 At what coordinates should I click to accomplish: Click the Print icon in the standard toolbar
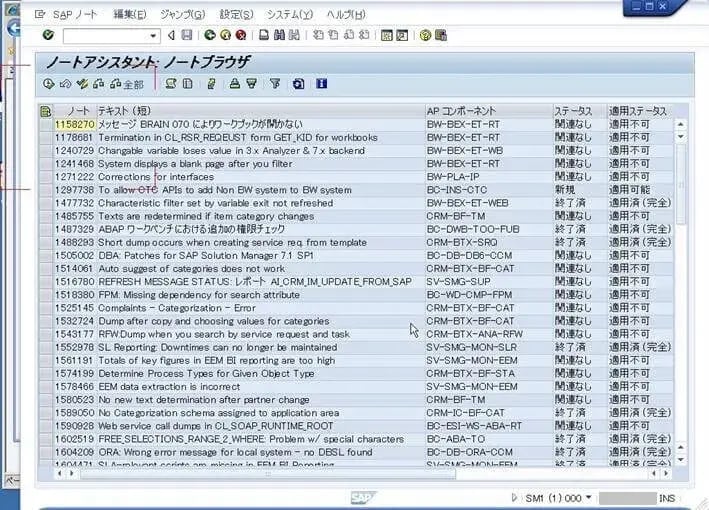264,35
